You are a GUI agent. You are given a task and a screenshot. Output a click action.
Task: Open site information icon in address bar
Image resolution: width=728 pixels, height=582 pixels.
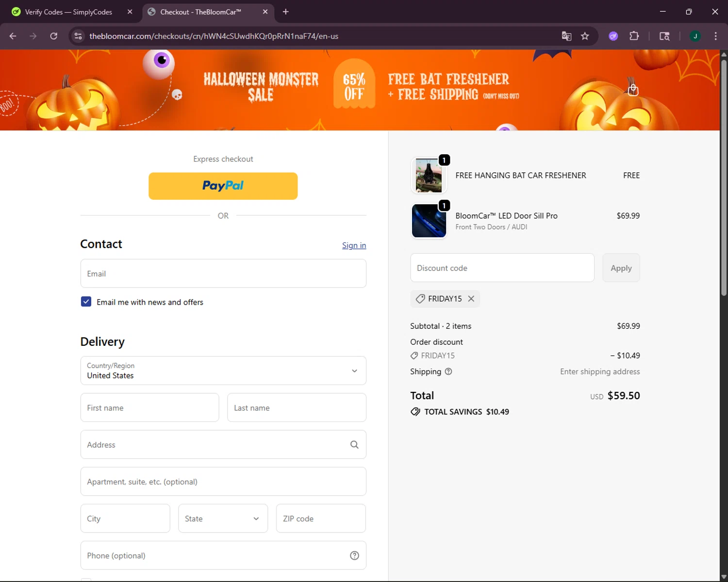pyautogui.click(x=78, y=36)
